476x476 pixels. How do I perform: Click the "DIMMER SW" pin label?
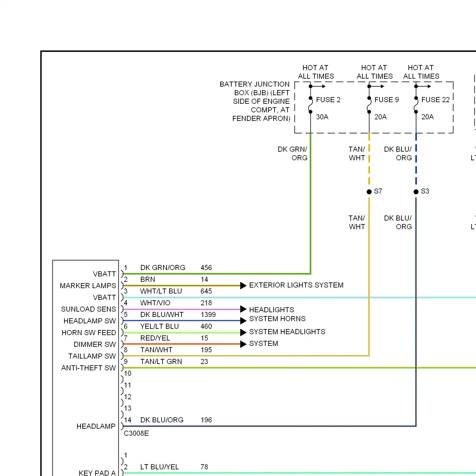tap(95, 344)
